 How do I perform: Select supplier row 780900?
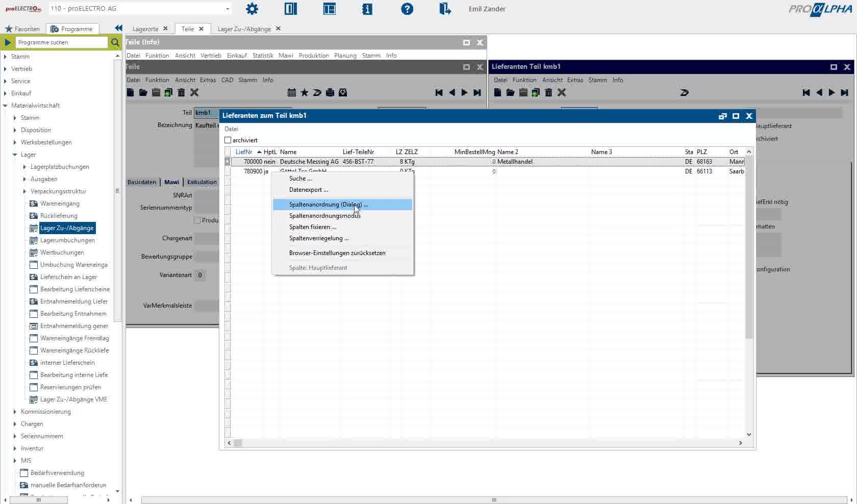(488, 171)
